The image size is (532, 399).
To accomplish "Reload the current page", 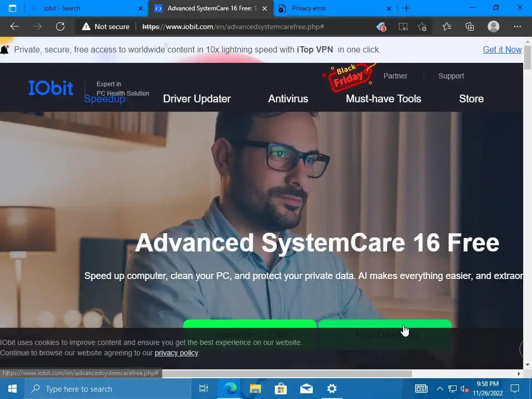I will pyautogui.click(x=60, y=26).
